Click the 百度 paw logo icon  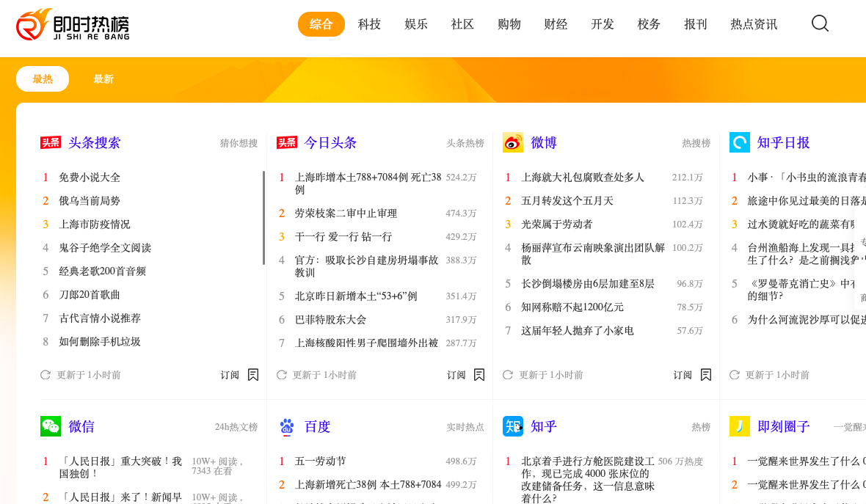pyautogui.click(x=287, y=426)
